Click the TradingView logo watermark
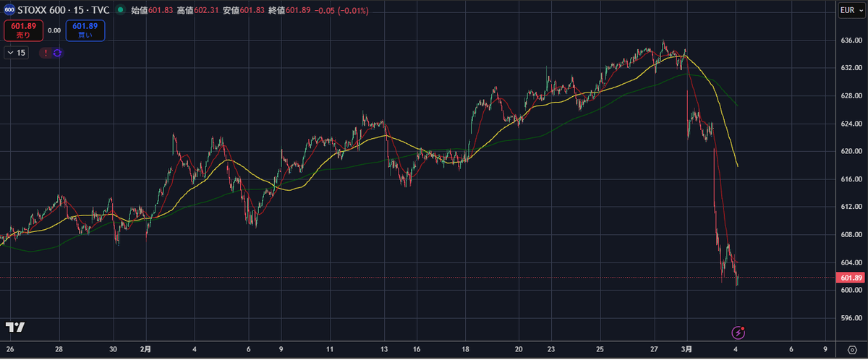This screenshot has height=360, width=868. (14, 327)
